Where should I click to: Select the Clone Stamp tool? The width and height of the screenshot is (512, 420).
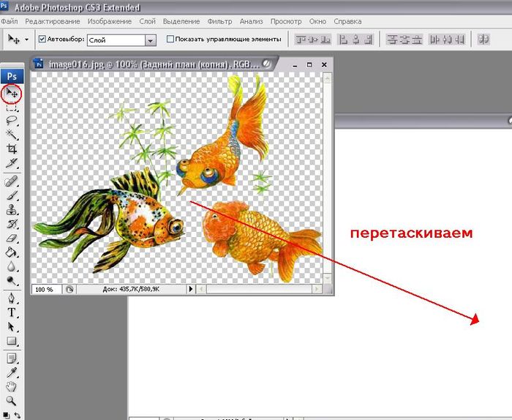coord(12,209)
